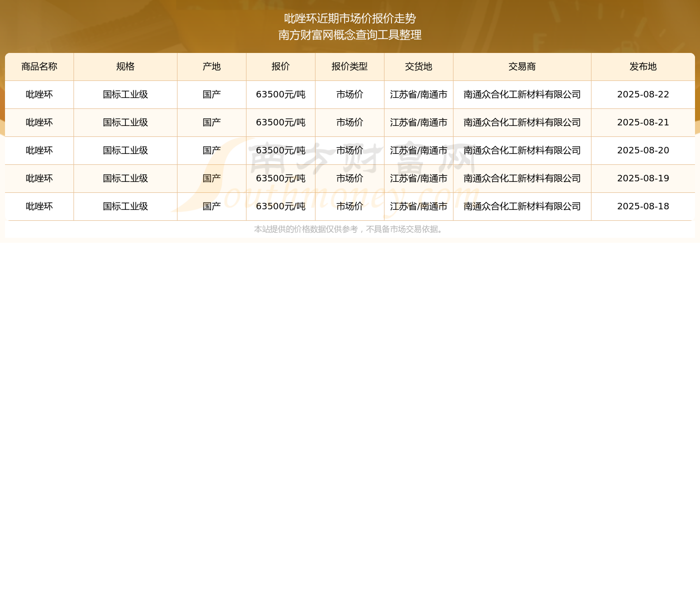Image resolution: width=700 pixels, height=602 pixels.
Task: Select the date cell 2025-08-20
Action: [x=643, y=150]
